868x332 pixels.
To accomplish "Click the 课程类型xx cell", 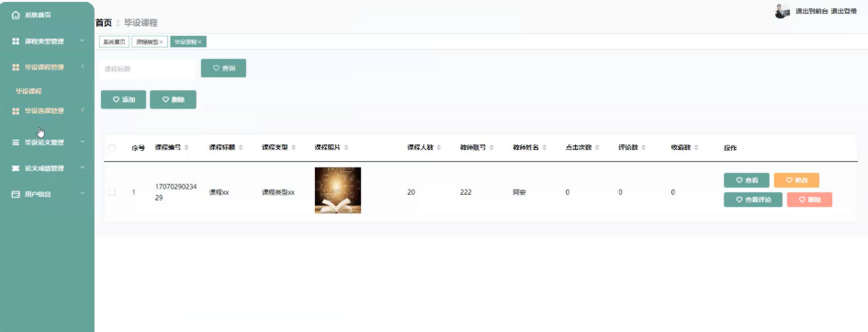I will point(278,192).
